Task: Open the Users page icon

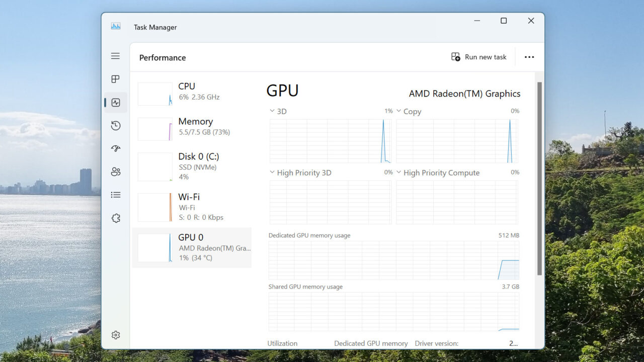Action: (115, 171)
